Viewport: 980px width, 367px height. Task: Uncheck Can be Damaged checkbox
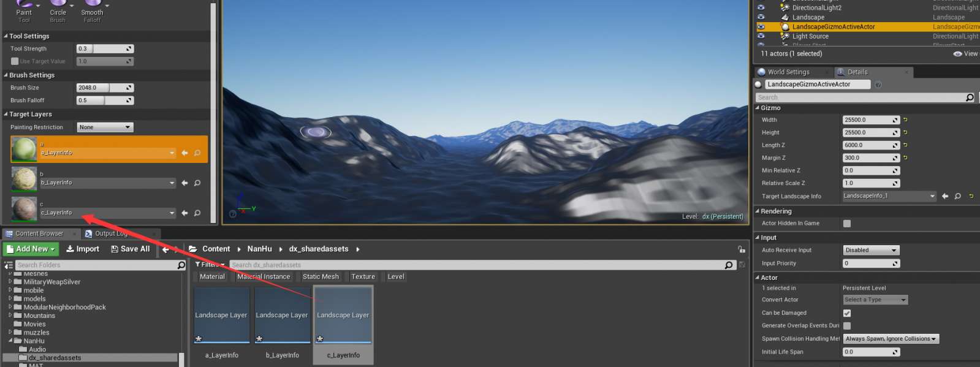pyautogui.click(x=847, y=313)
